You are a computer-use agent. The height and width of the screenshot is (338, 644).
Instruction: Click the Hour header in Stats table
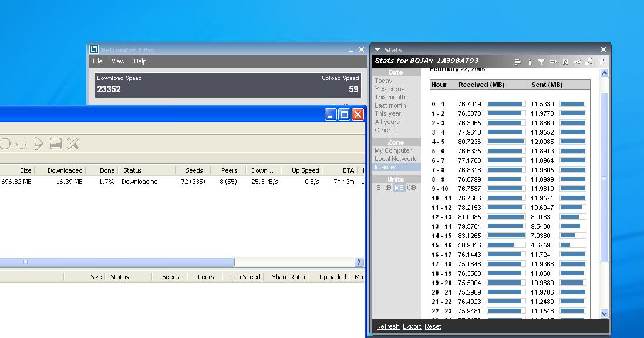tap(444, 85)
